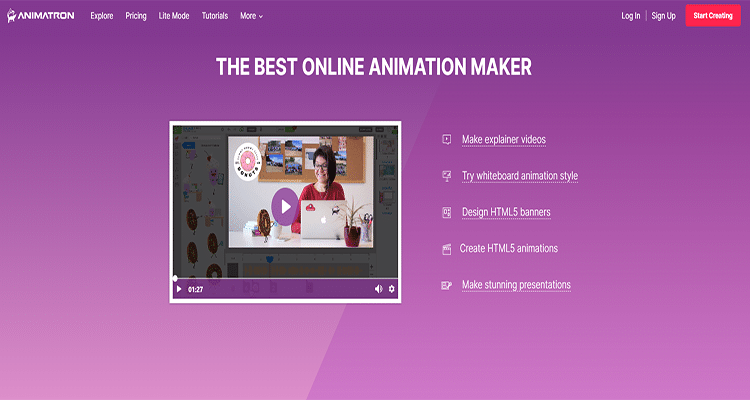Click the Animatron logo

[x=41, y=16]
